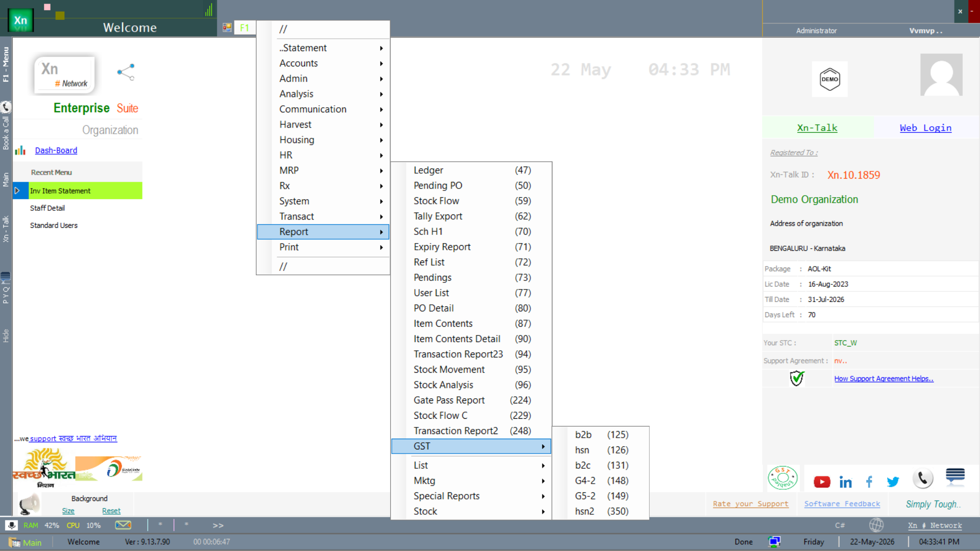Screen dimensions: 980x551
Task: Expand the Print submenu arrow
Action: click(x=381, y=247)
